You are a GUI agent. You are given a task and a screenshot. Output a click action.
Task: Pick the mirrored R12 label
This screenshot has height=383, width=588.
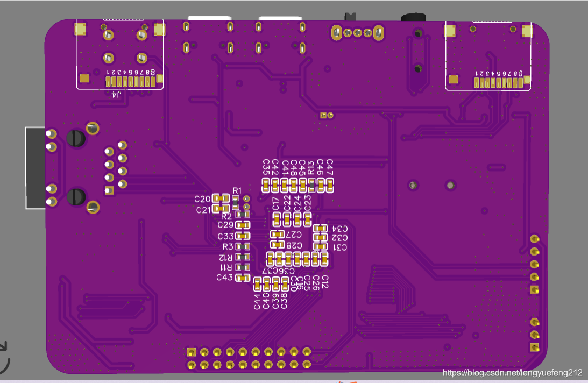pyautogui.click(x=226, y=257)
